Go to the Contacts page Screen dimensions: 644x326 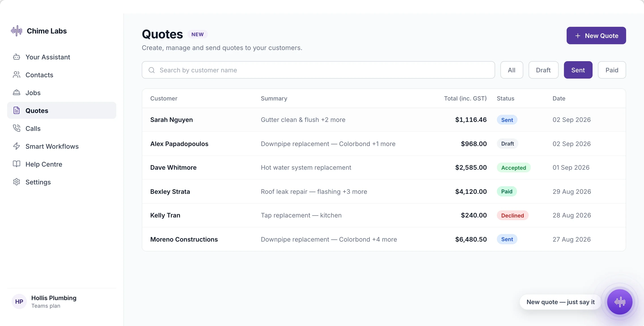tap(62, 75)
